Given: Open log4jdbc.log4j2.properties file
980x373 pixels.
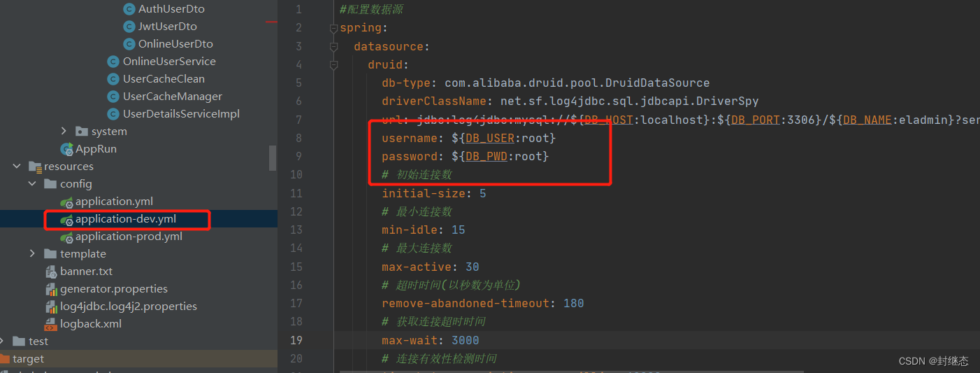Looking at the screenshot, I should [x=129, y=307].
